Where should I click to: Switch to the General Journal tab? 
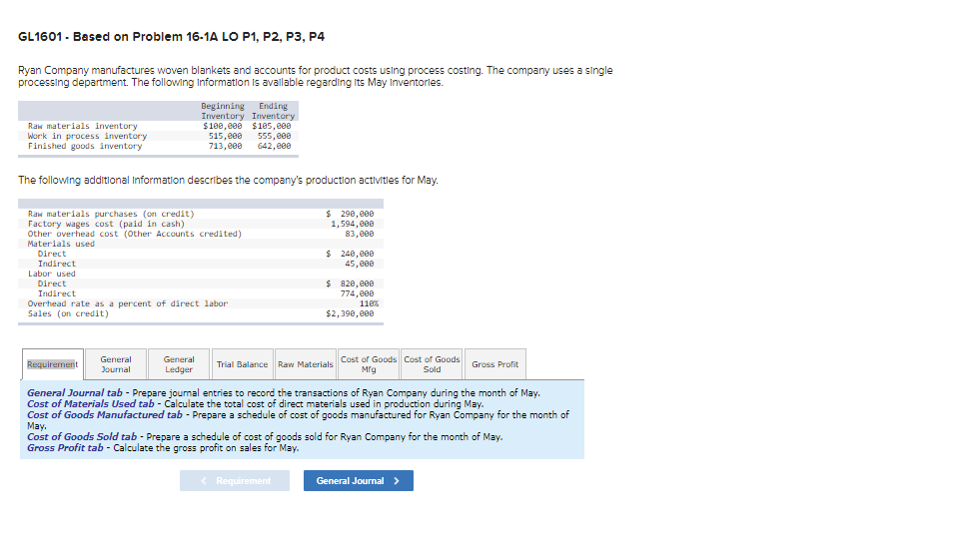coord(116,364)
